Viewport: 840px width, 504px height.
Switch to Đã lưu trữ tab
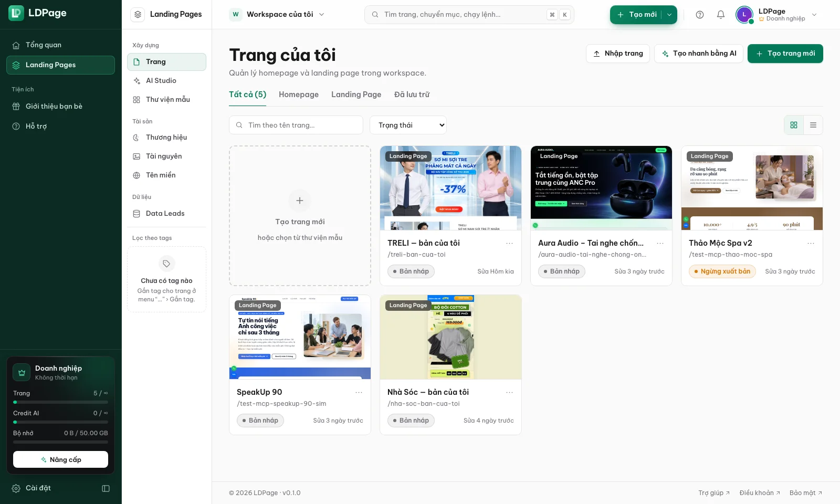click(412, 94)
